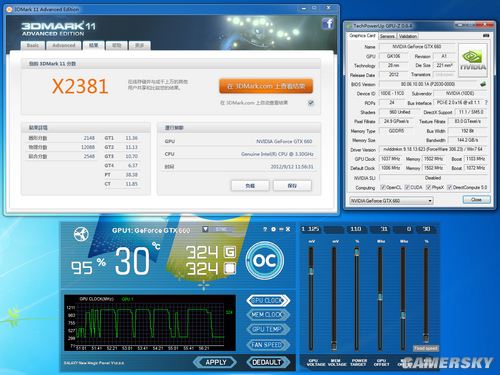
Task: Open the Advanced tab in 3DMark 11
Action: coord(64,45)
